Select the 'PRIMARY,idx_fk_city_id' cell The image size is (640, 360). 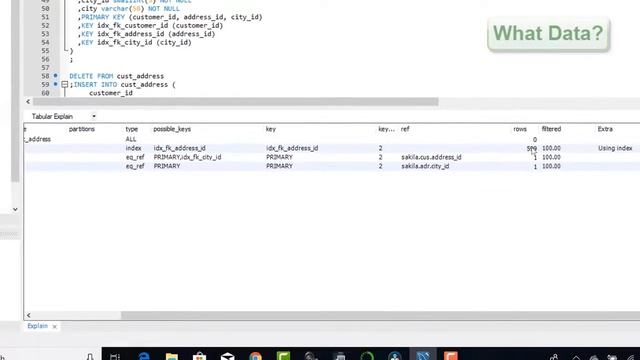click(x=187, y=157)
